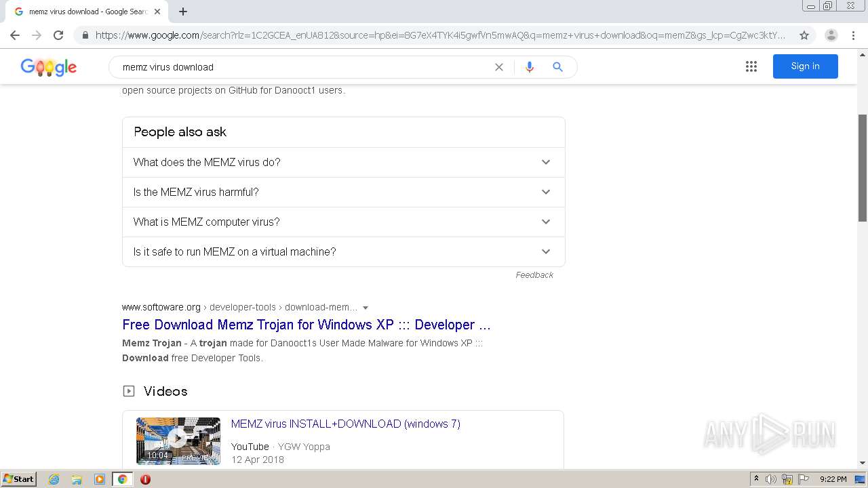Expand "Is the MEMZ virus harmful?"
Viewport: 868px width, 488px height.
click(343, 192)
